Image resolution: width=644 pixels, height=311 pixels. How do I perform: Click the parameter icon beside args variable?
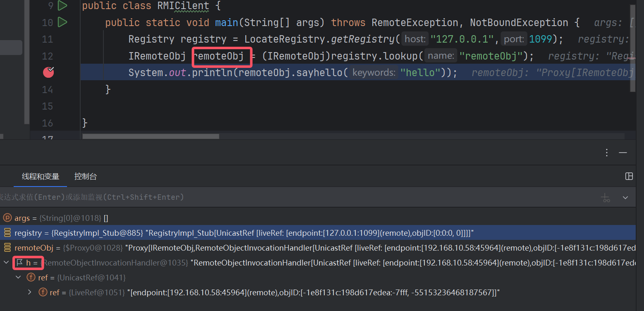pos(7,218)
